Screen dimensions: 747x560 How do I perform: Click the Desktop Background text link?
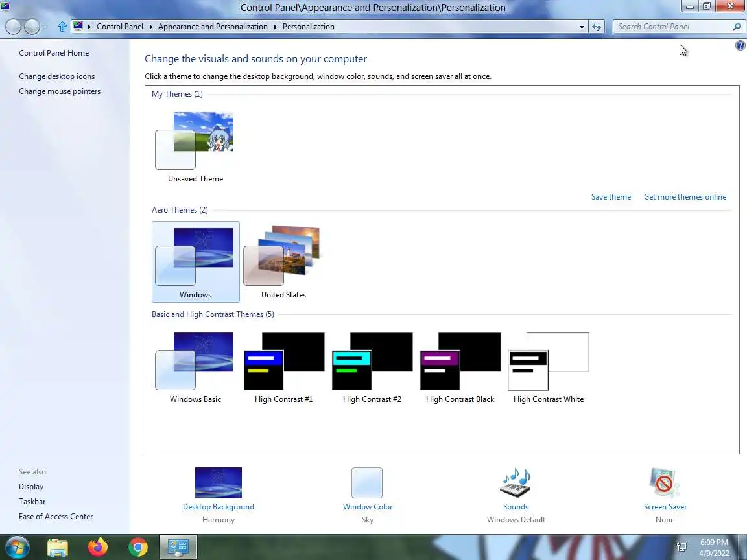[218, 507]
